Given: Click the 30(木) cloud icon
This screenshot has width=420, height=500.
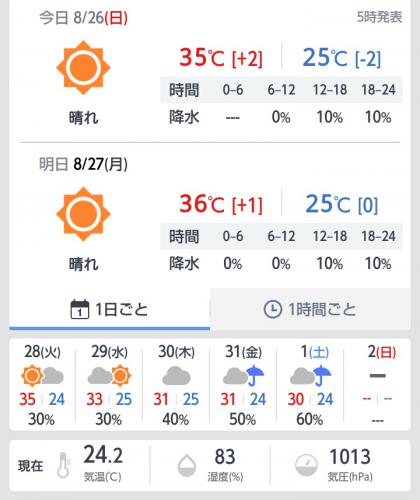Looking at the screenshot, I should 176,376.
